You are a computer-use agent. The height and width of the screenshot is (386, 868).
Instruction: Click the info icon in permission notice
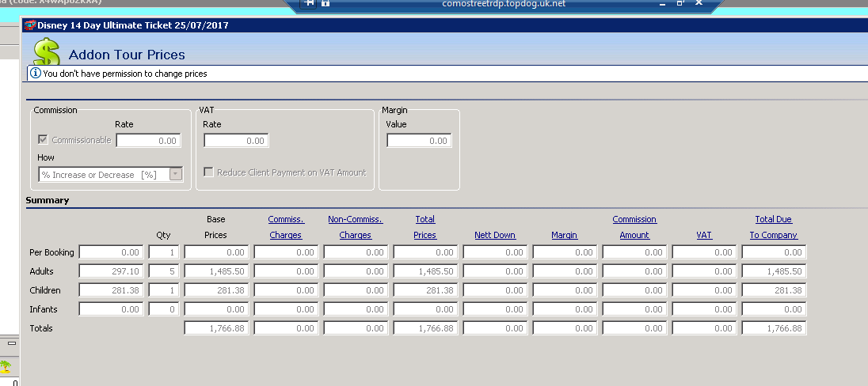coord(36,73)
